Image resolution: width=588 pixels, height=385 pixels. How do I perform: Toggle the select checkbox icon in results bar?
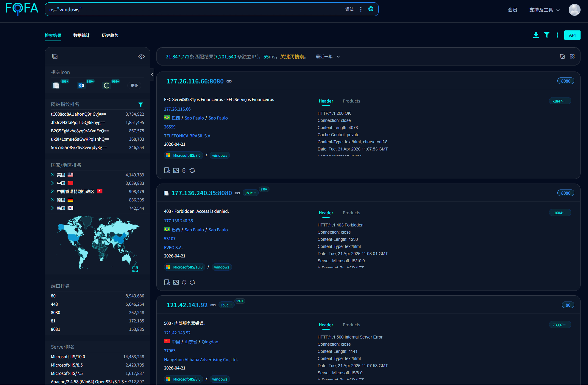(x=562, y=56)
